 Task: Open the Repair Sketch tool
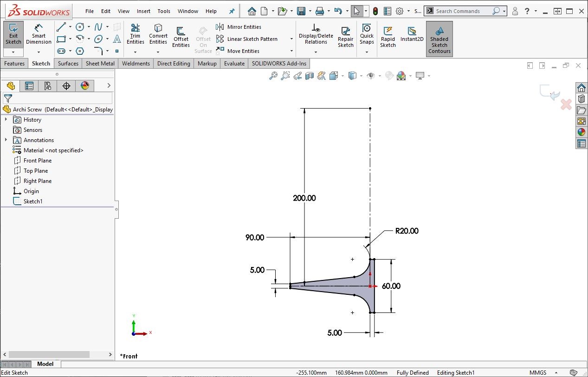345,36
